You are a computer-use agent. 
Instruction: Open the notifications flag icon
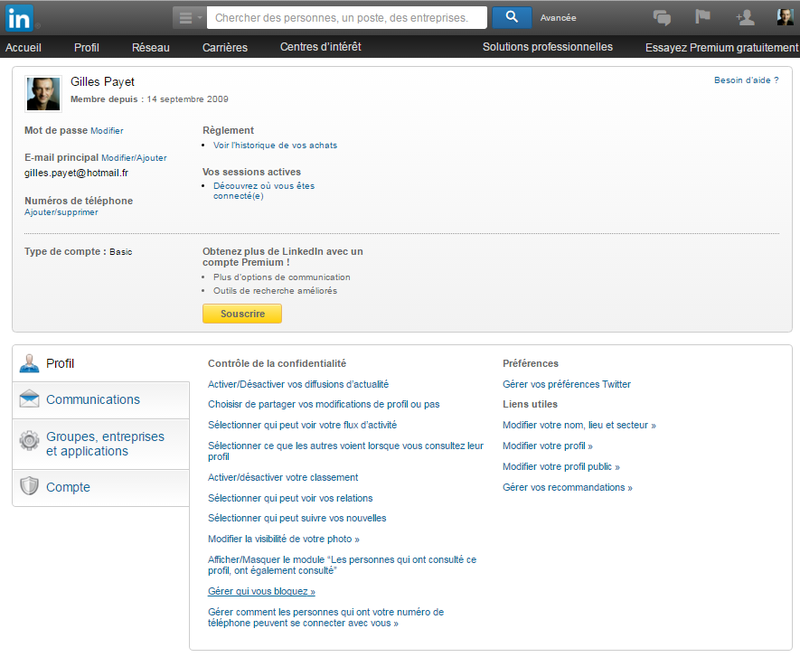703,17
